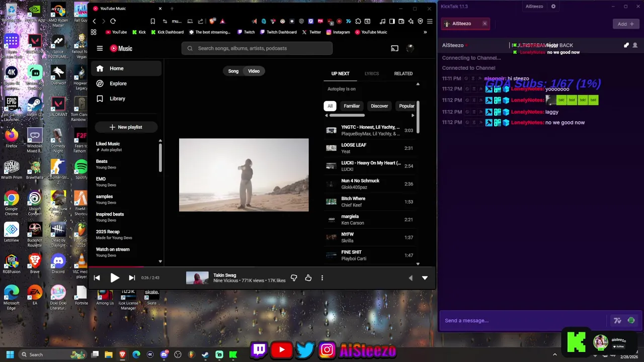This screenshot has width=644, height=362.
Task: Click the filter chips horizontal scrollbar
Action: pyautogui.click(x=347, y=116)
